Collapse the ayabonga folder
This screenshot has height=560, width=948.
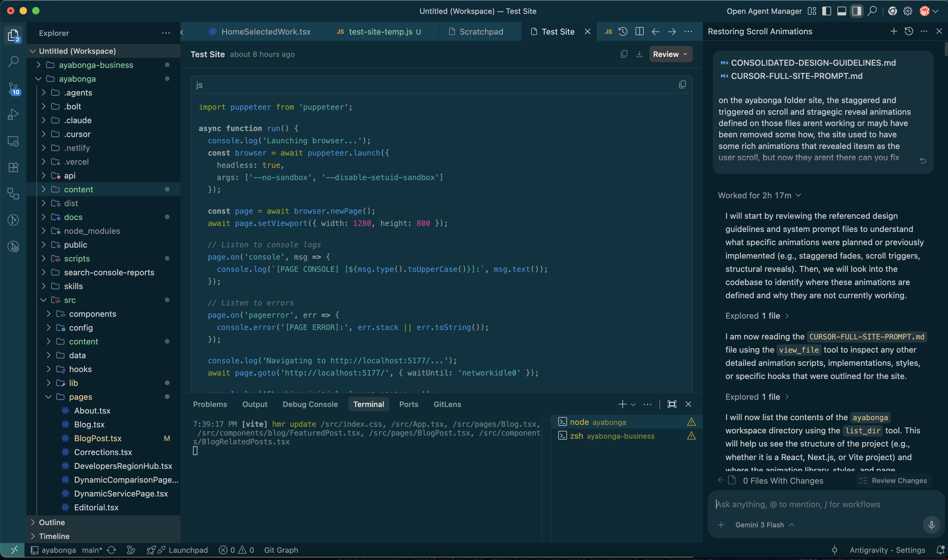pyautogui.click(x=103, y=79)
